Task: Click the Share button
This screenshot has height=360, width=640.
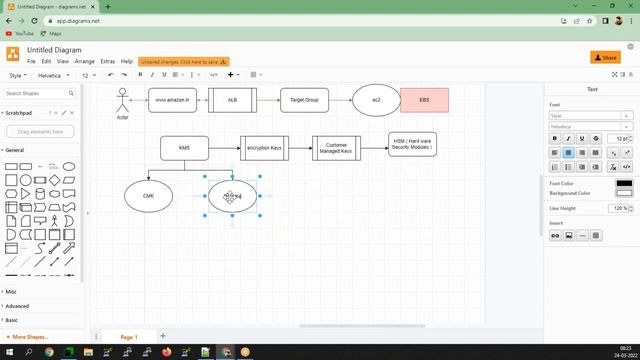Action: (x=605, y=58)
